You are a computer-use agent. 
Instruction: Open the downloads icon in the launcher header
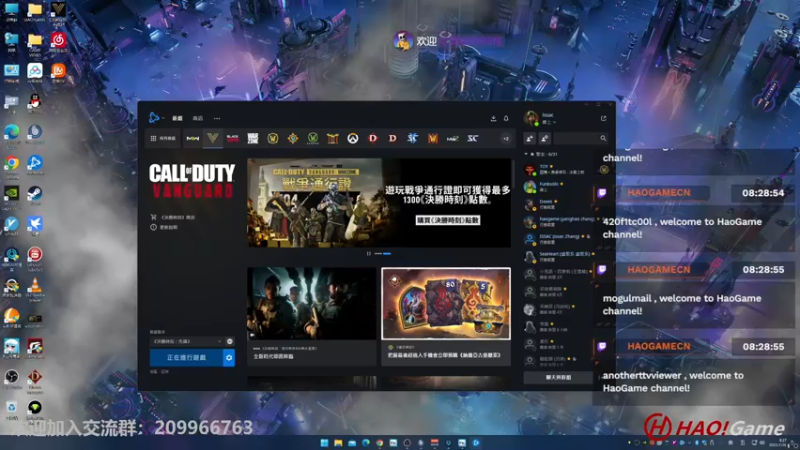(x=493, y=118)
